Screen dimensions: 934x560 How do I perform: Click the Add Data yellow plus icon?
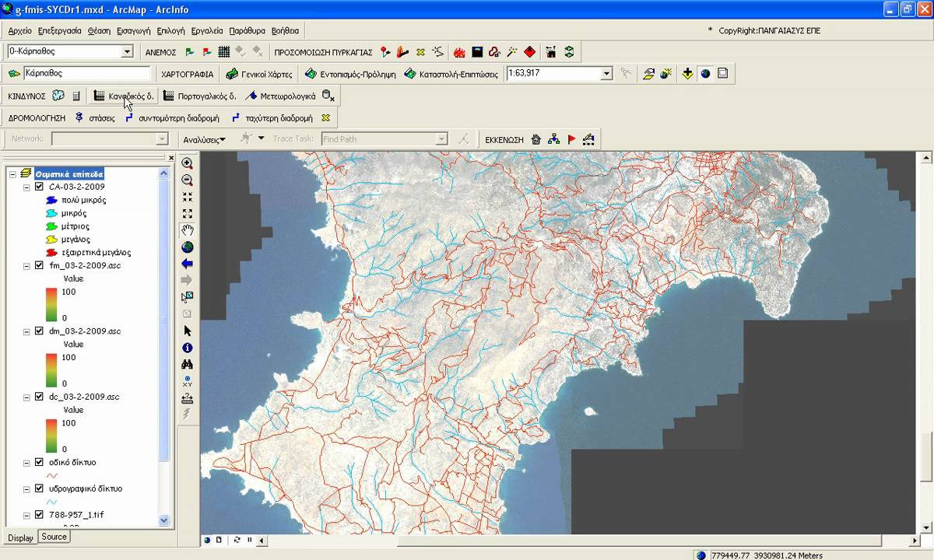pyautogui.click(x=687, y=74)
